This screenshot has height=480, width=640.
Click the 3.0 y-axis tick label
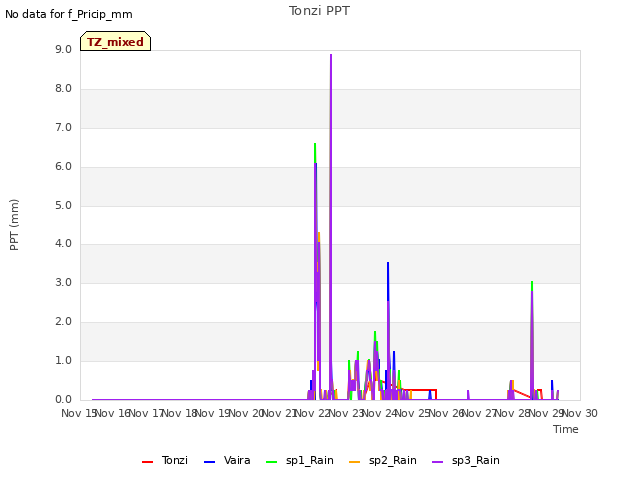tap(63, 282)
